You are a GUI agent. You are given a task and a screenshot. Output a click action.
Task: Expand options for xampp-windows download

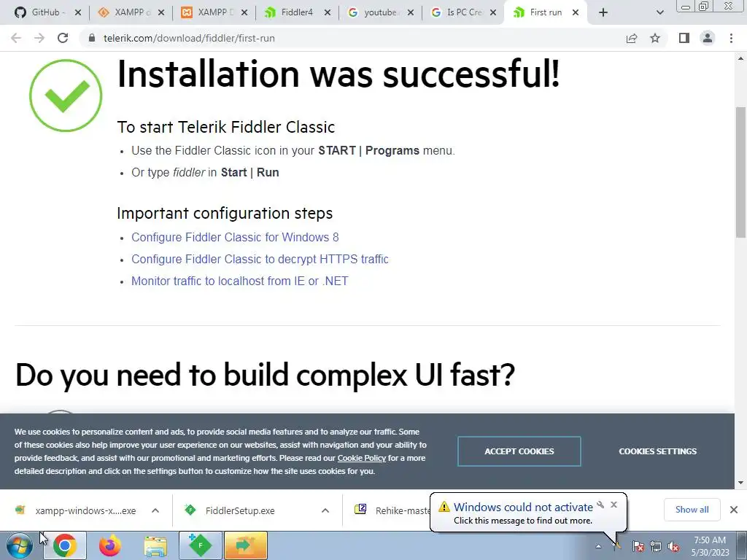(155, 510)
